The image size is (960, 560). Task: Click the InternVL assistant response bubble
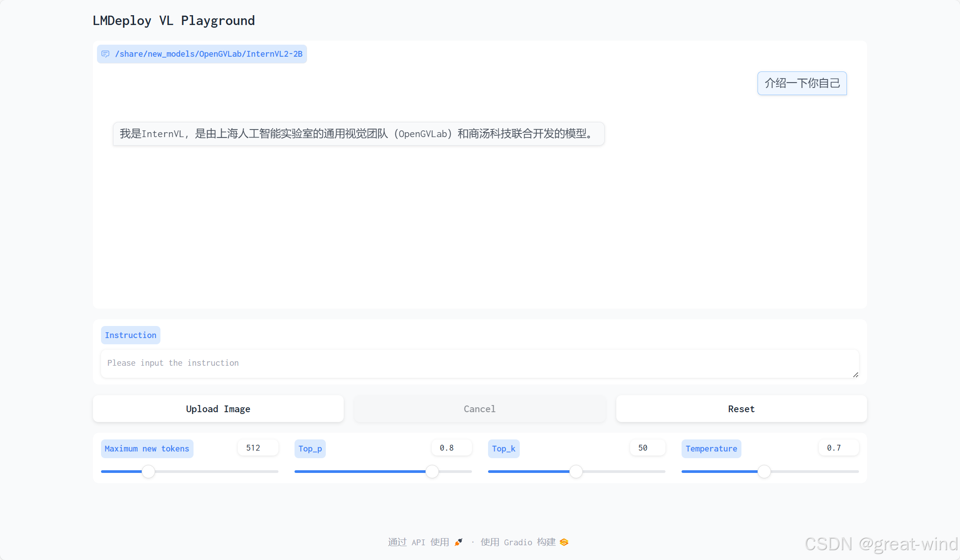(x=358, y=134)
